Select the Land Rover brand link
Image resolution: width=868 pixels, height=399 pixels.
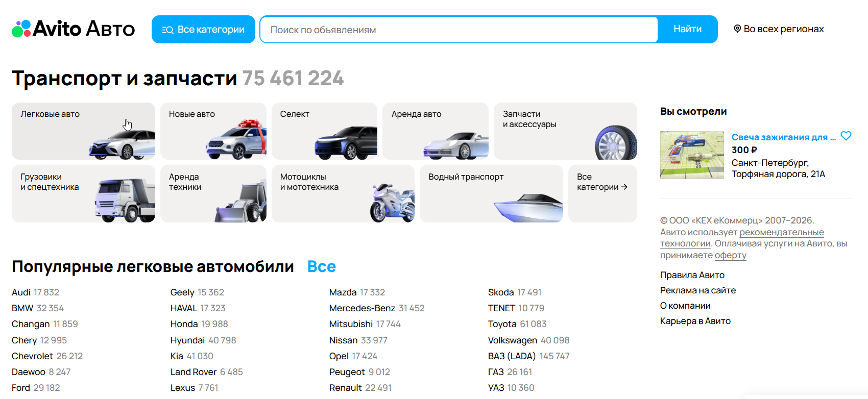pyautogui.click(x=194, y=372)
